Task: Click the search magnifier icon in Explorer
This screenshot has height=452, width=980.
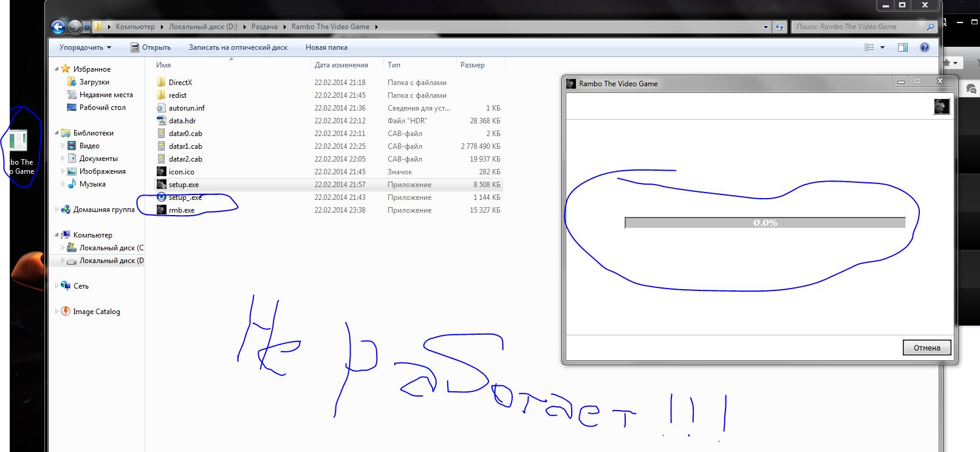Action: tap(930, 27)
